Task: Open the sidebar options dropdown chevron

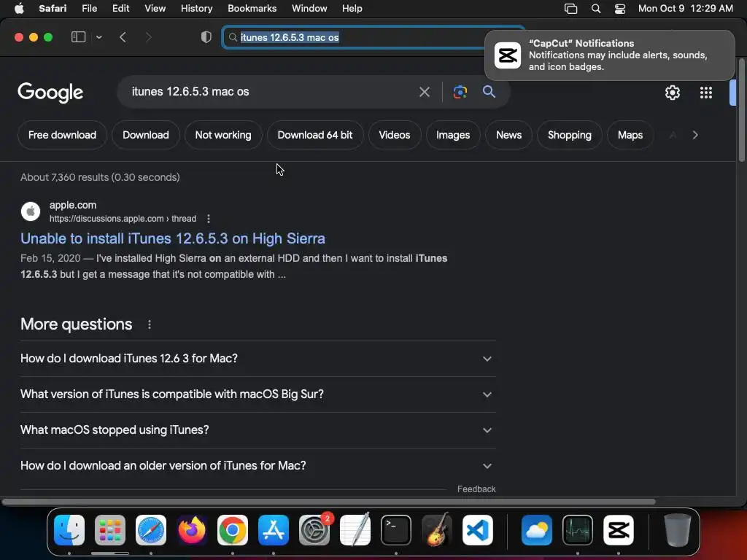Action: coord(98,37)
